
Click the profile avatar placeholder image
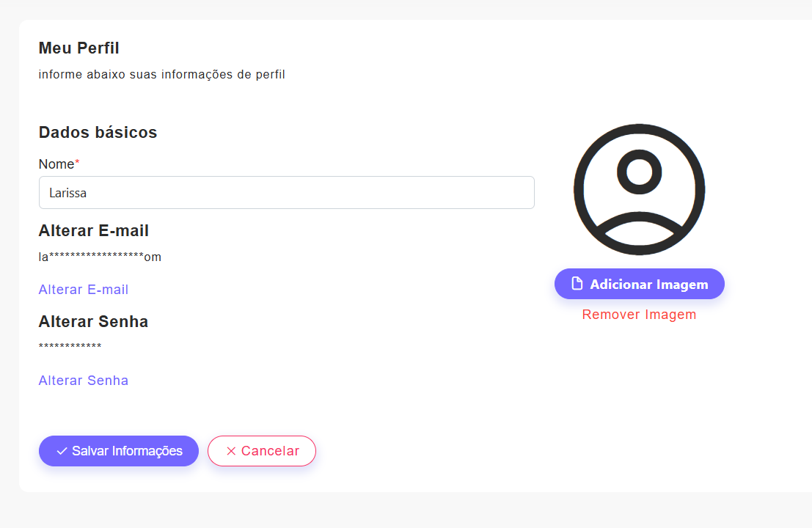point(639,189)
